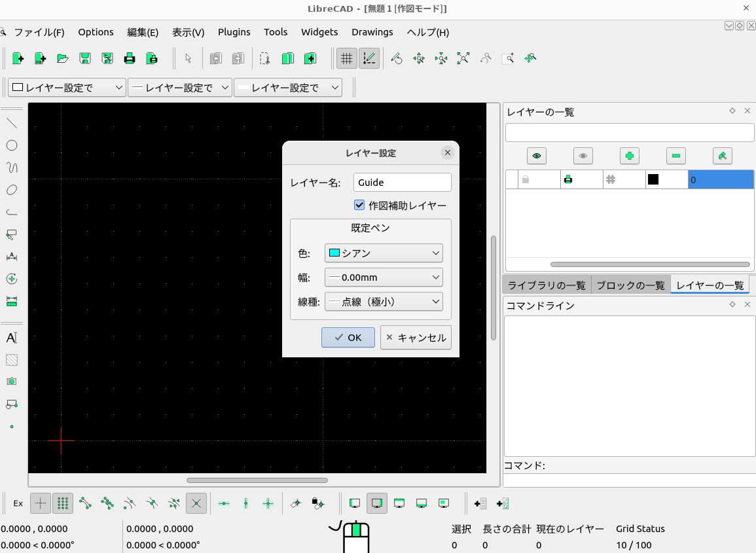Click the hatch fill tool icon
The image size is (756, 553).
pyautogui.click(x=12, y=359)
